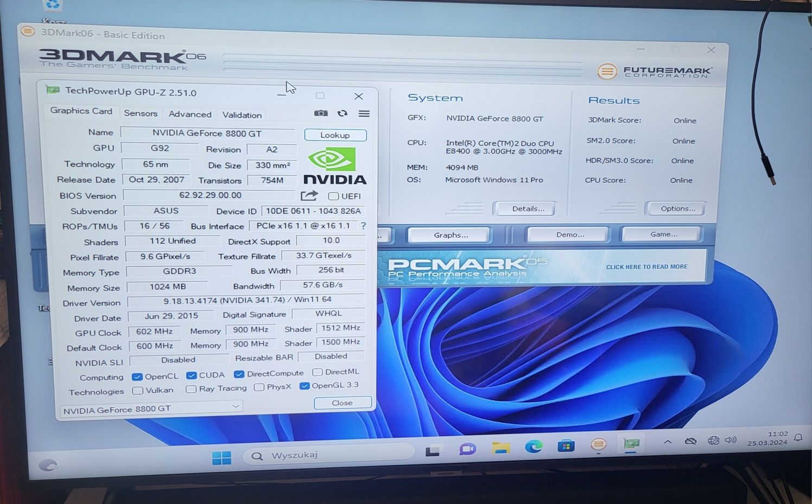Select the Graphics Card tab

(x=81, y=111)
